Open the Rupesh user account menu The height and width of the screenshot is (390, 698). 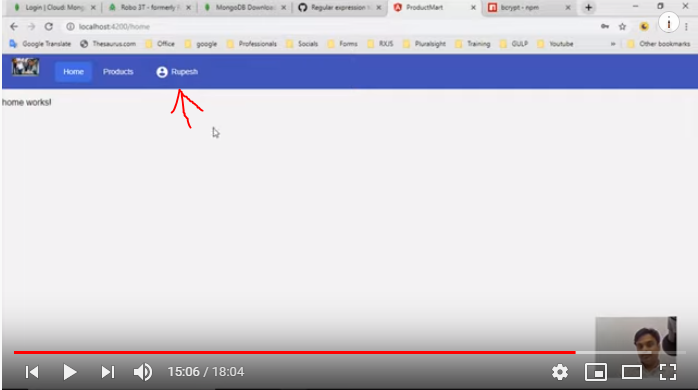click(x=177, y=72)
